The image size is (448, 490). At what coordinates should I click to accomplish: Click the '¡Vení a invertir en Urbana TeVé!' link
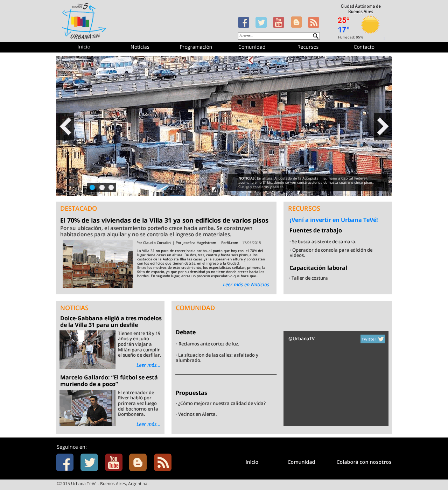tap(334, 220)
